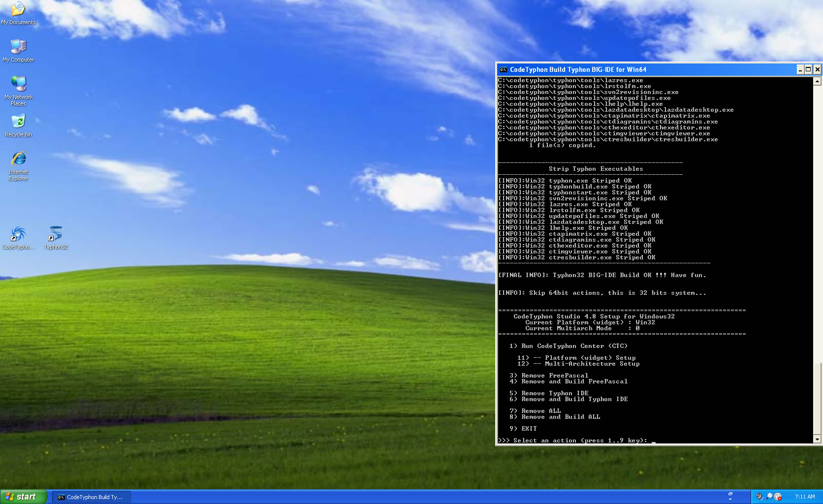823x504 pixels.
Task: Click the '5) Remove Typhon IDE' line
Action: click(549, 393)
